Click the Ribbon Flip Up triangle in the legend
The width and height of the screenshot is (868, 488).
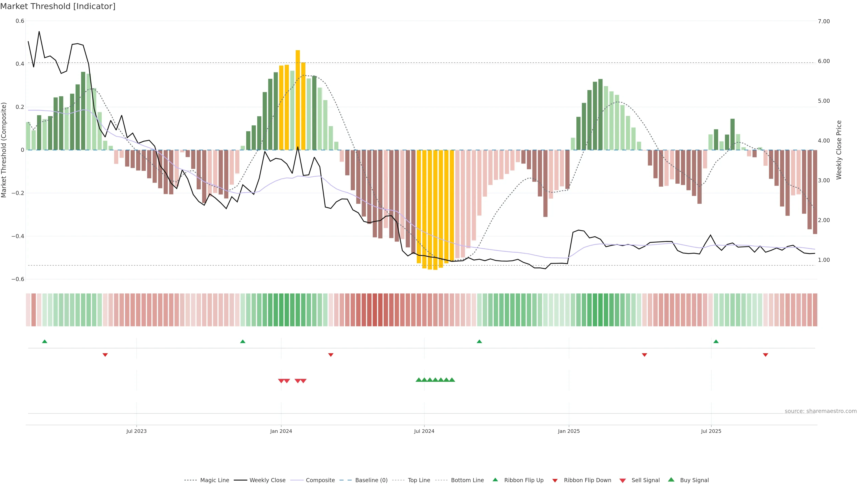pos(495,480)
